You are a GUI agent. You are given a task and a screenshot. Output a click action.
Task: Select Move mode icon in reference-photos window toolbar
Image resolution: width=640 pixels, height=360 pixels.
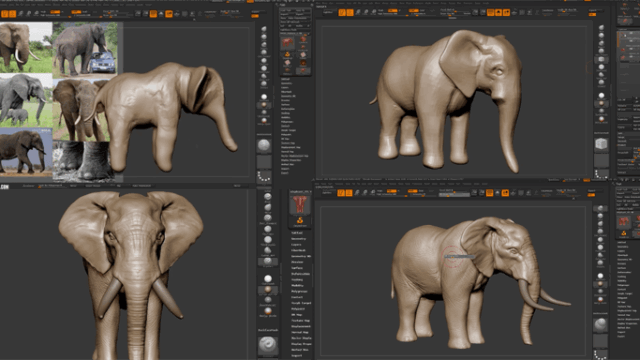[x=21, y=13]
